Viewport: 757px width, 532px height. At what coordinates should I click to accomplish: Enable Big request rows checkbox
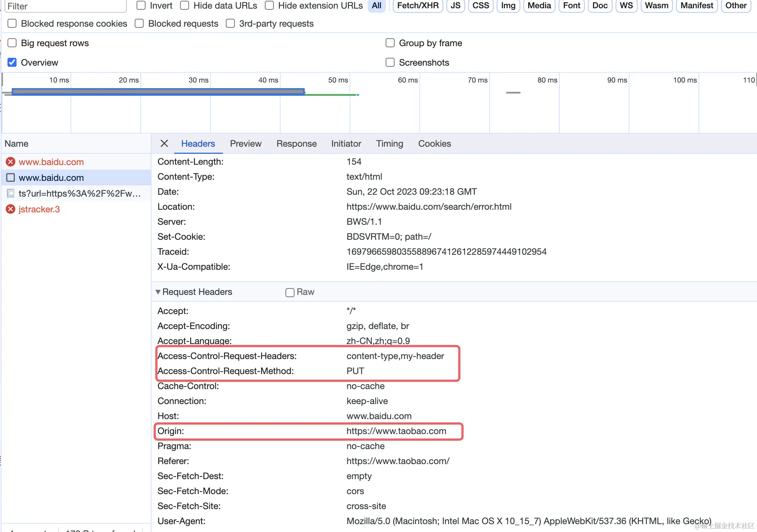(x=12, y=43)
